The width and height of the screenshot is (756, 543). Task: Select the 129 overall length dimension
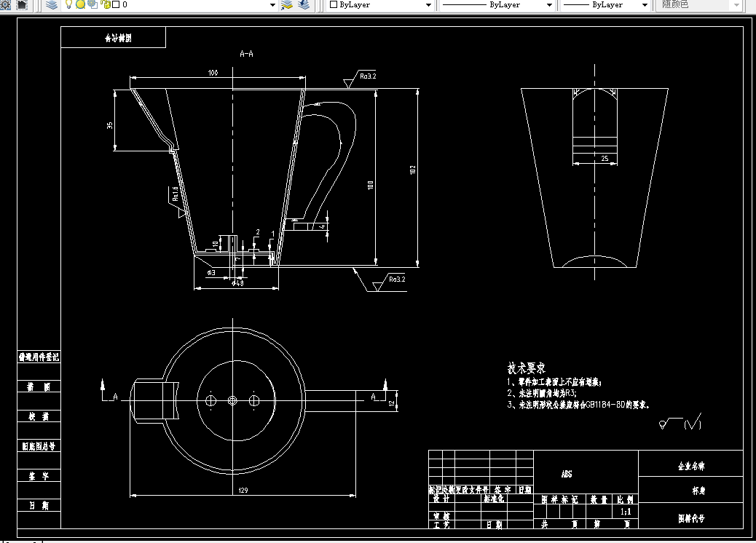243,490
